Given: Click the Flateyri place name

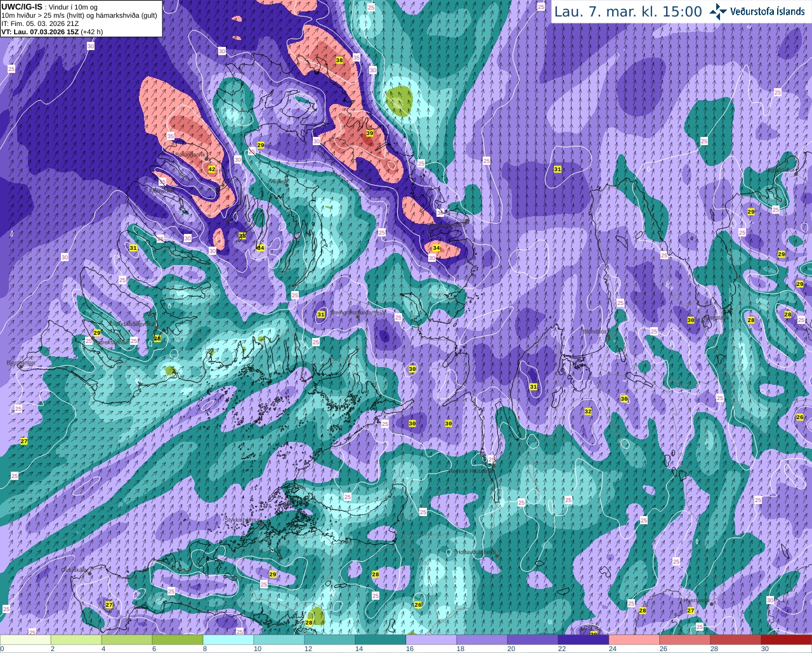Looking at the screenshot, I should tap(160, 190).
